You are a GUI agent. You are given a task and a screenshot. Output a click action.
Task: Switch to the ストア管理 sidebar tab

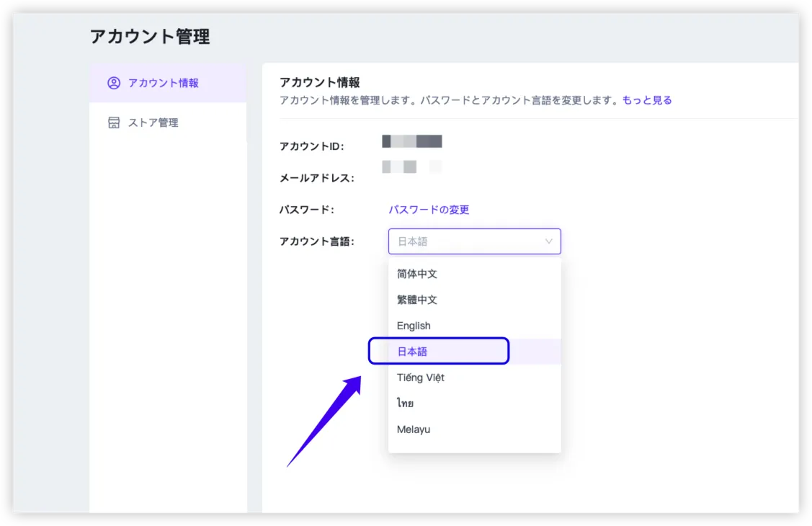(x=153, y=122)
